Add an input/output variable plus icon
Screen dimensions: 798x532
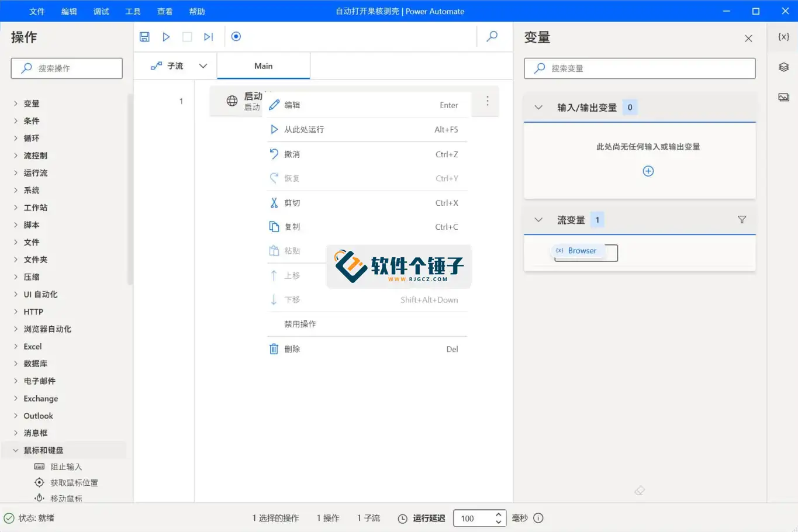(x=648, y=171)
